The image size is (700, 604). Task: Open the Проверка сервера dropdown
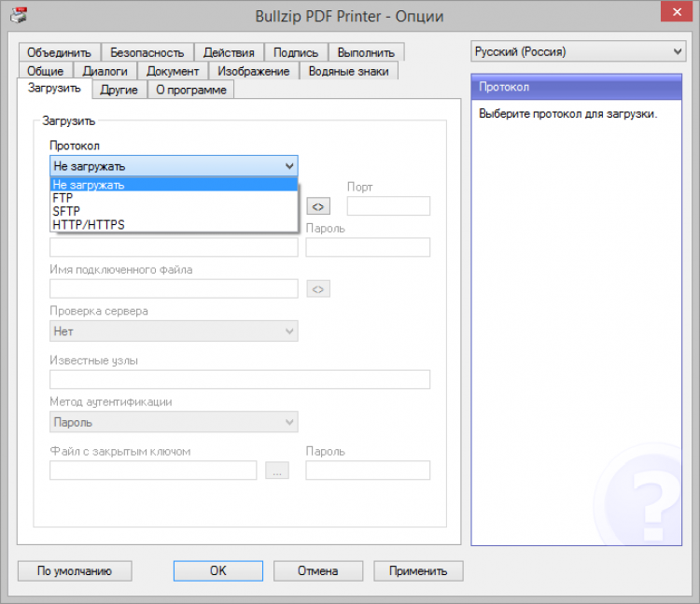tap(174, 331)
